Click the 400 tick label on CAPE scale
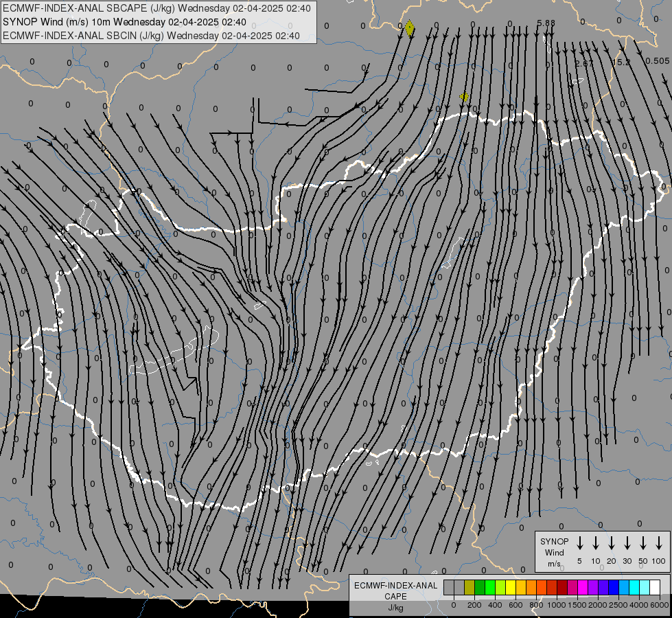The height and width of the screenshot is (618, 672). click(495, 605)
